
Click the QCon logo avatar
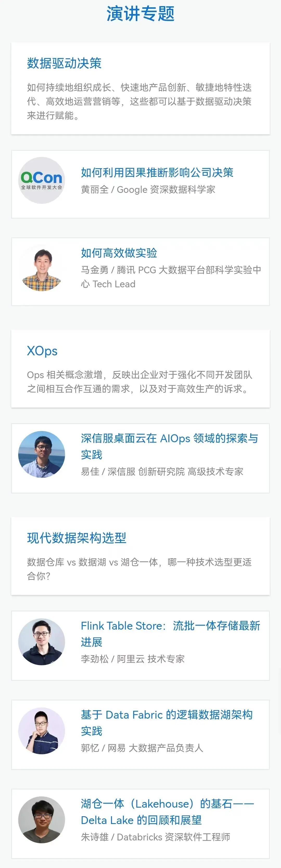coord(41,180)
